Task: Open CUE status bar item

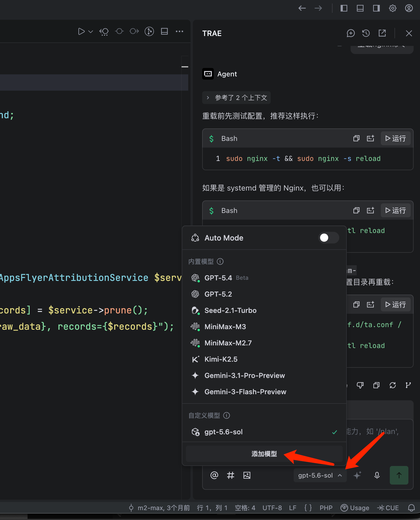Action: point(388,508)
